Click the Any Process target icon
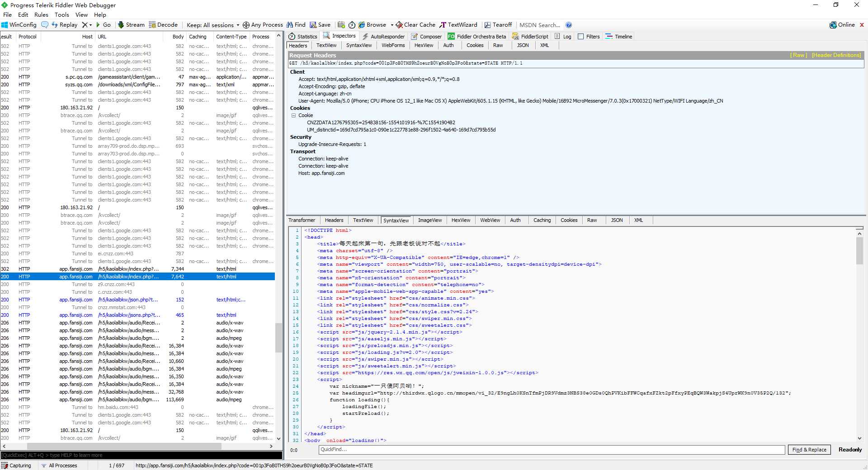868x470 pixels. [246, 25]
